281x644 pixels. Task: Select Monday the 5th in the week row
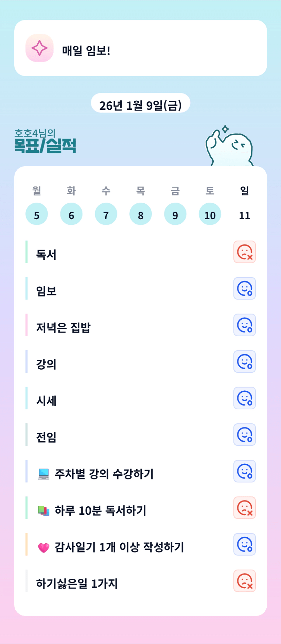coord(37,215)
